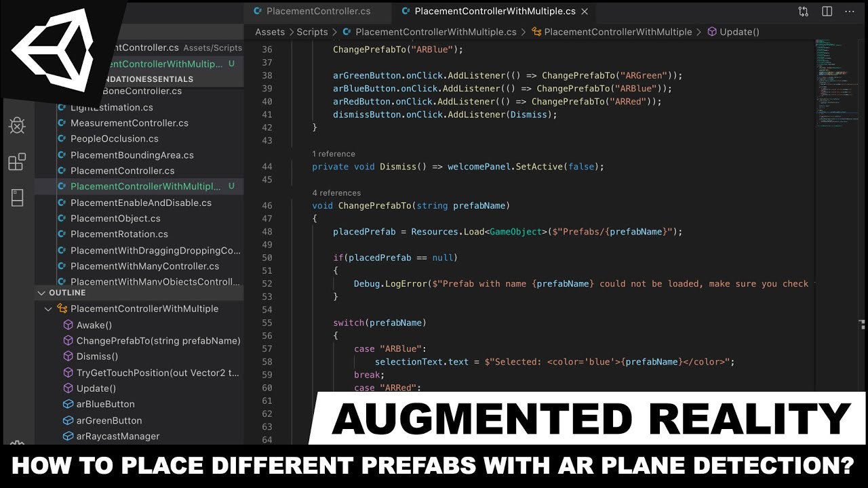Select ChangePrefabTo(string prefabName) in Outline
The height and width of the screenshot is (488, 868).
tap(158, 340)
